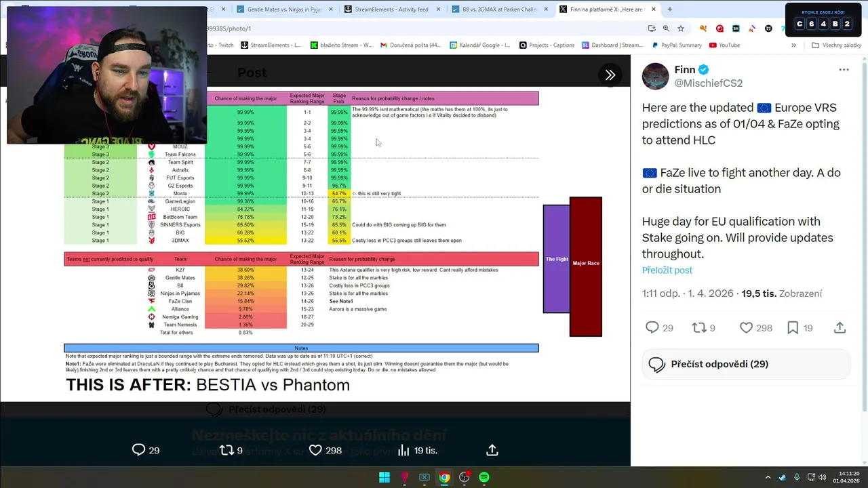Open the zoom magnifier icon in address bar
Image resolution: width=868 pixels, height=488 pixels.
point(666,28)
